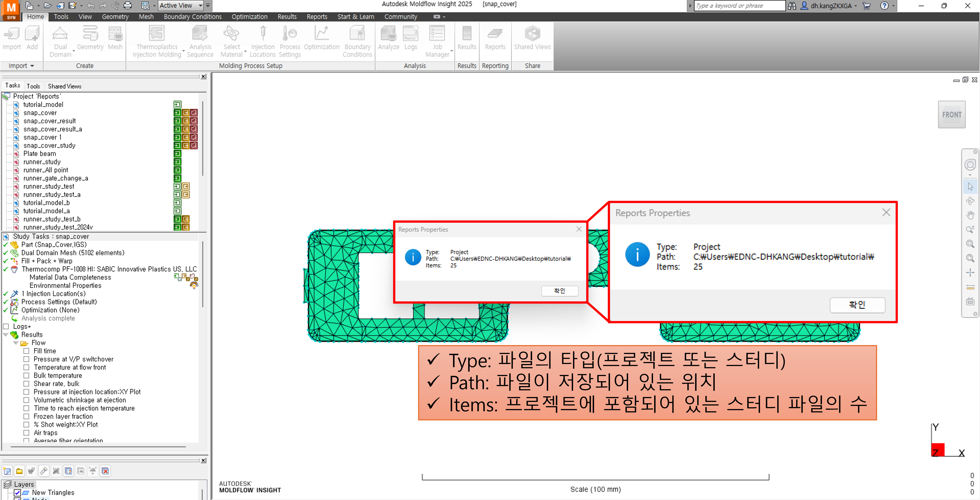Expand the Job Manager dropdown arrow
Viewport: 980px width, 500px height.
point(451,51)
